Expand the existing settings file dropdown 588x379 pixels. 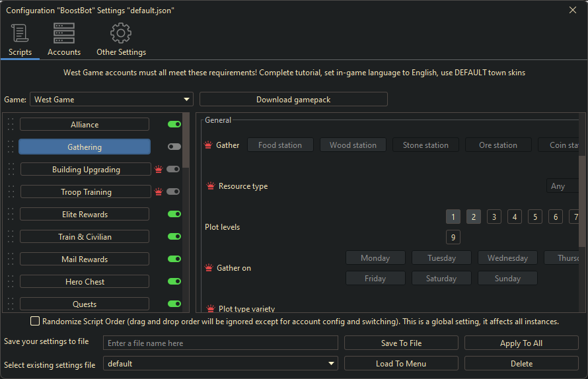[221, 364]
